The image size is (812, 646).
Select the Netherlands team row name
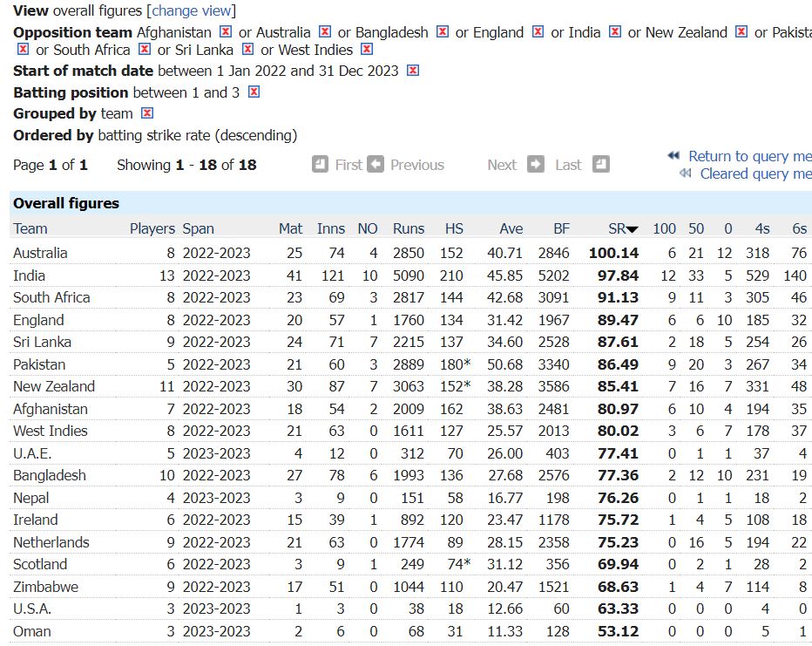[x=51, y=542]
